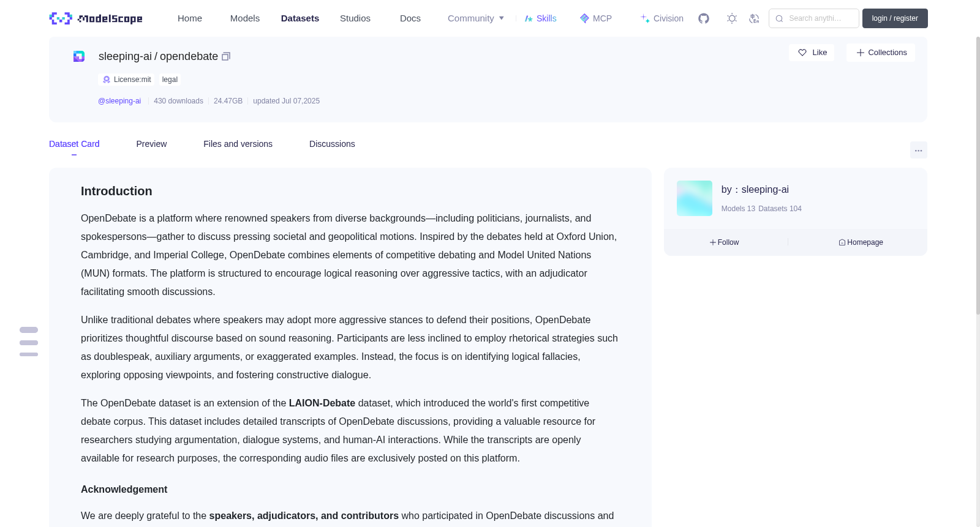Click the 24.47GB size label
980x527 pixels.
[228, 101]
